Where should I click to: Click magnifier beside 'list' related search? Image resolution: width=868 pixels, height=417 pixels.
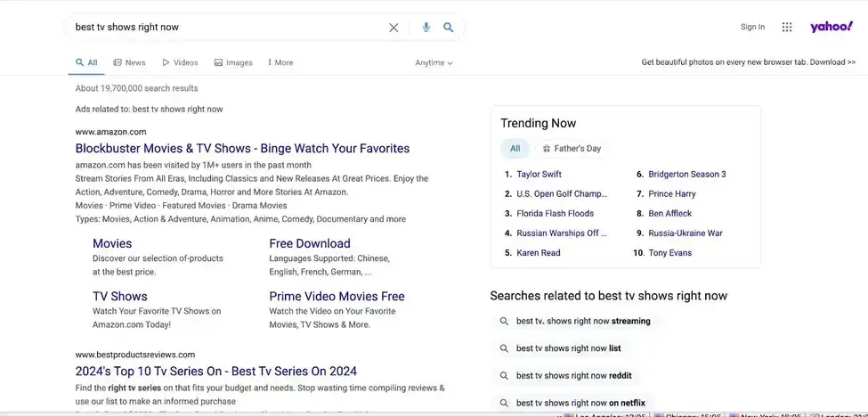coord(504,348)
